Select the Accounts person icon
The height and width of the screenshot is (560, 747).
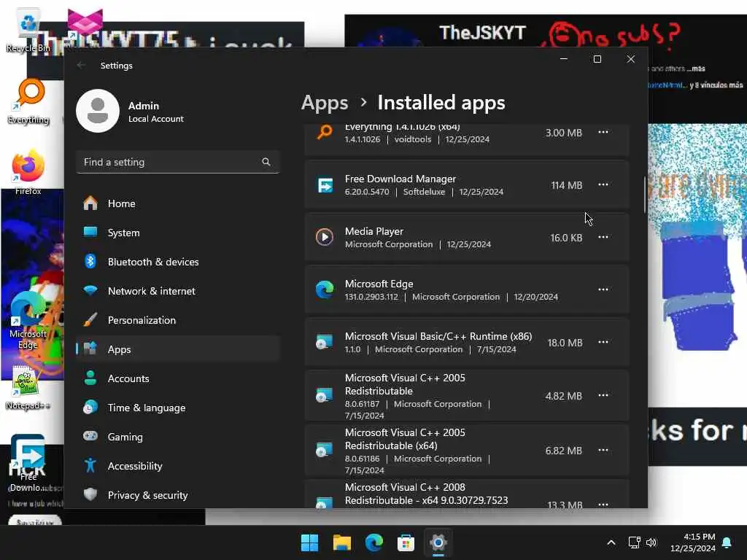pos(90,378)
